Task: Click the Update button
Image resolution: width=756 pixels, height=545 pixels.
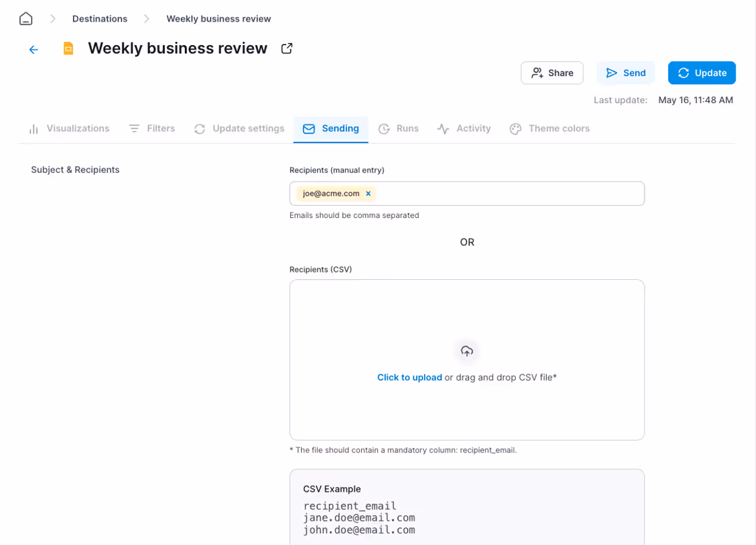Action: 701,73
